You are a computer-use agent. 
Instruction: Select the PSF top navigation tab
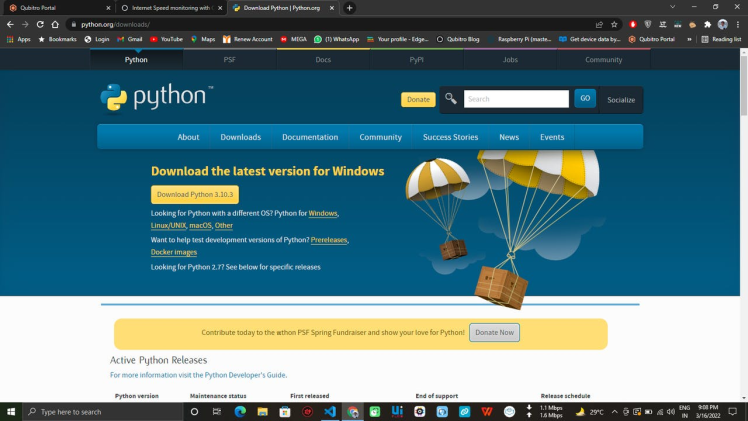click(229, 60)
